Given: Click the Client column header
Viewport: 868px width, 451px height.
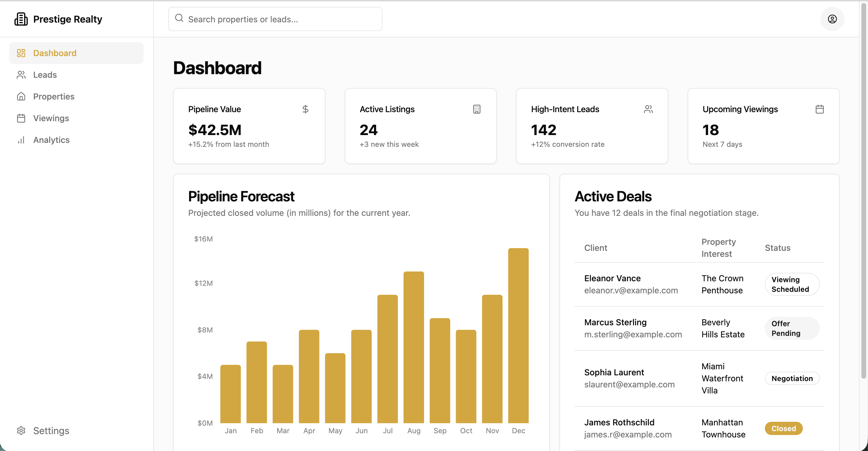Looking at the screenshot, I should point(596,248).
